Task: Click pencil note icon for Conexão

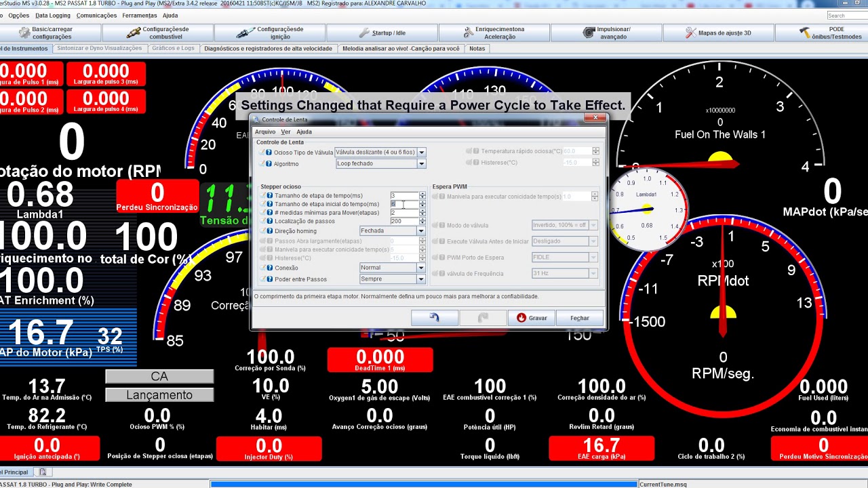Action: tap(262, 268)
